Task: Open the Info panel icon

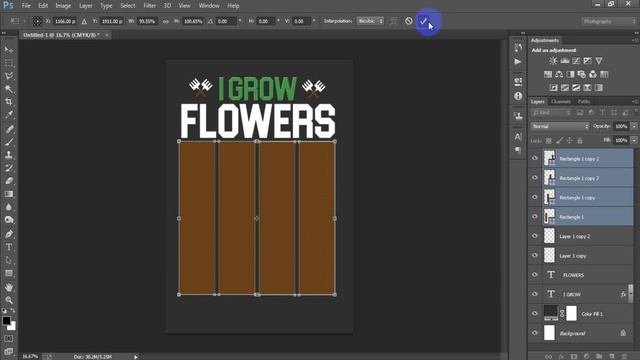Action: (518, 96)
